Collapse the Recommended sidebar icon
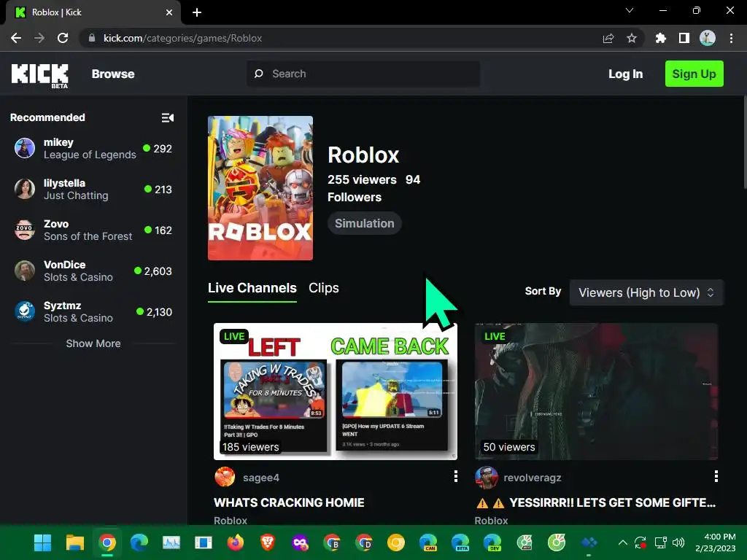This screenshot has height=560, width=747. pos(167,117)
